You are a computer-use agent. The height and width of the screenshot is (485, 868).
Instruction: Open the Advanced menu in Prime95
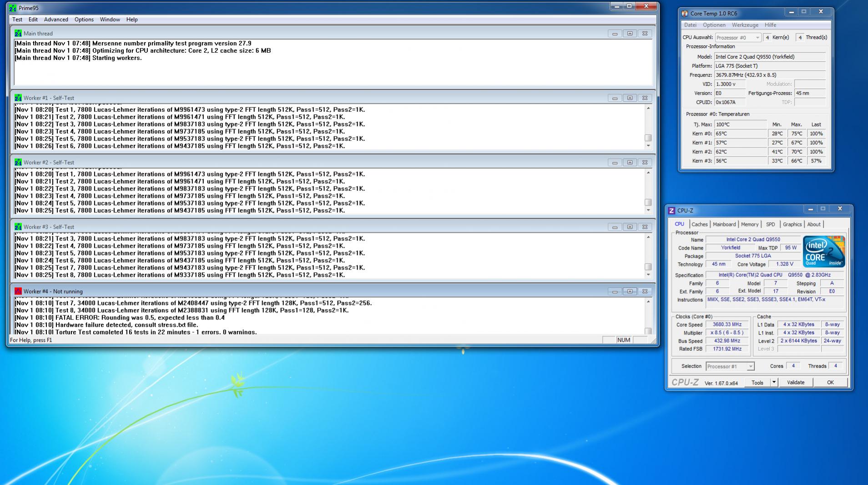coord(56,20)
